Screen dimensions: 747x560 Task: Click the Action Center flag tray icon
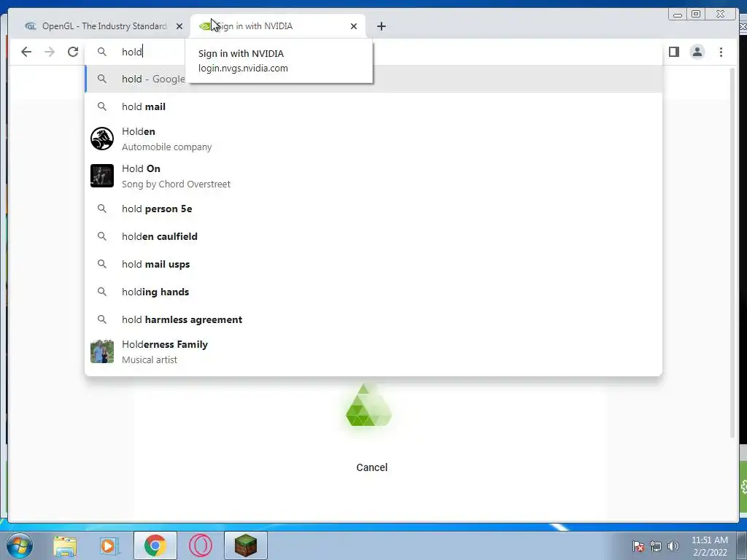click(x=638, y=546)
